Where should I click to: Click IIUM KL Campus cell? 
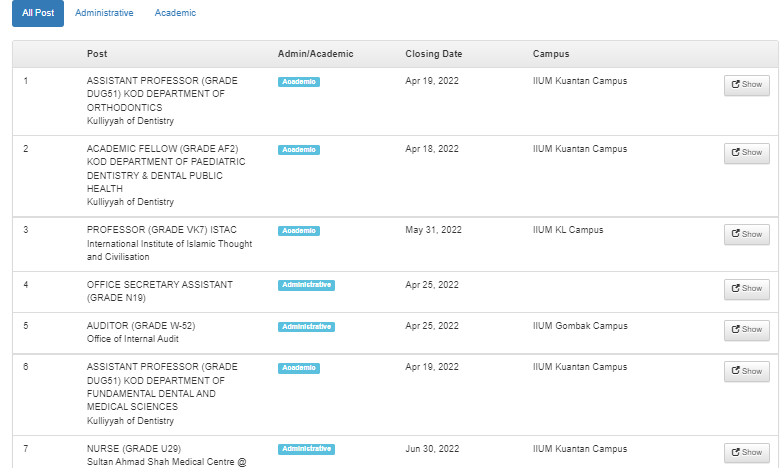(568, 230)
